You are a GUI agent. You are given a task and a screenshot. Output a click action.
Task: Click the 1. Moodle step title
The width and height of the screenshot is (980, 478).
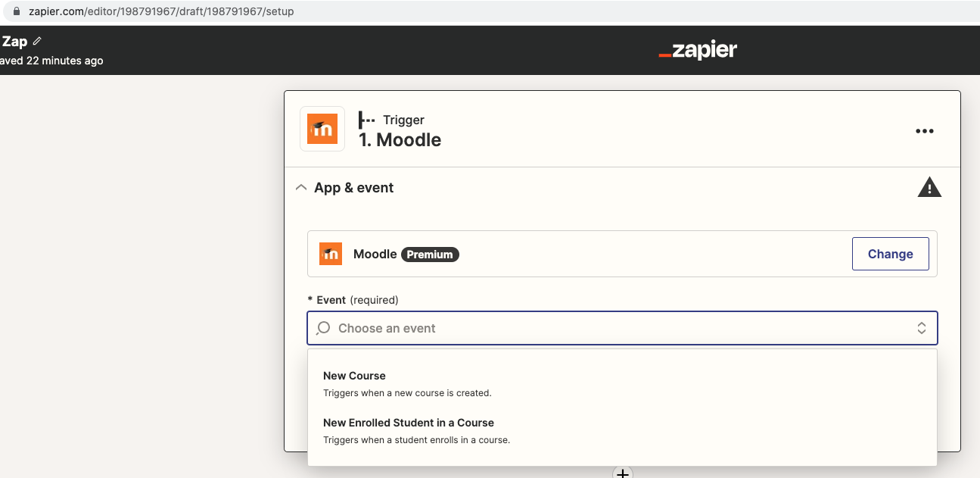point(400,140)
